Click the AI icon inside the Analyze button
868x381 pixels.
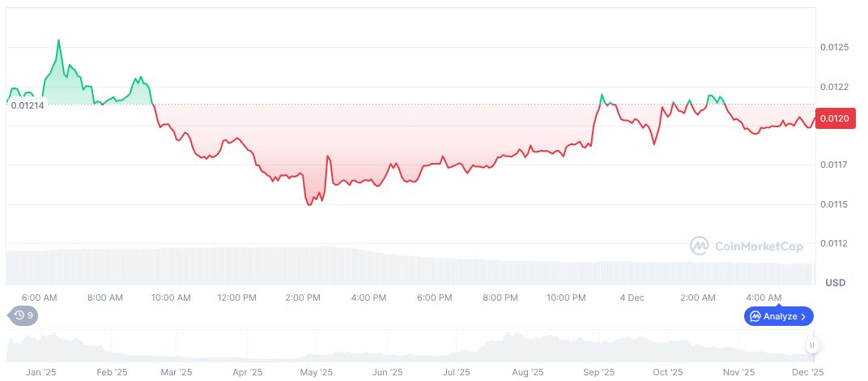pyautogui.click(x=755, y=316)
